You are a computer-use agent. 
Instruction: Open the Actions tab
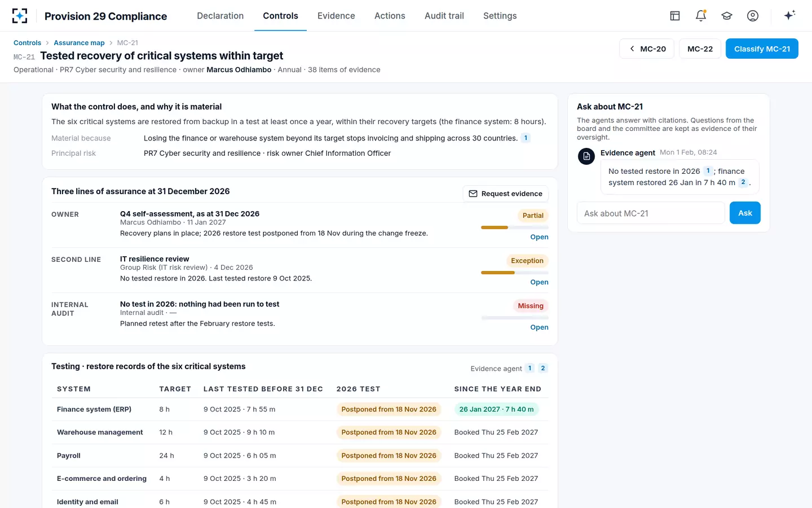[390, 16]
